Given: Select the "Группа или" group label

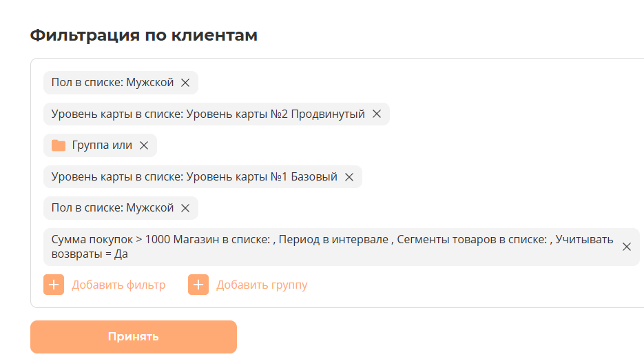Looking at the screenshot, I should tap(102, 145).
